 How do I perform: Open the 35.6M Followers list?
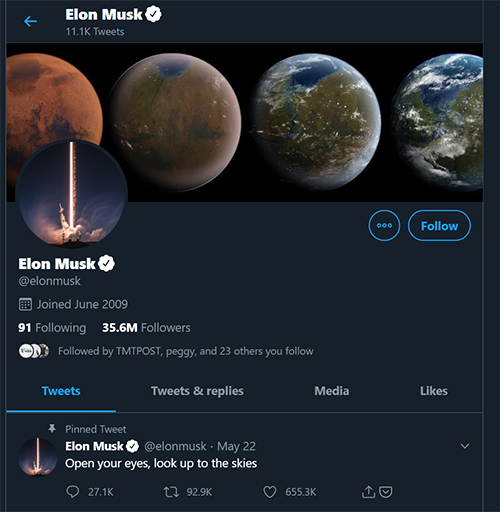coord(146,328)
